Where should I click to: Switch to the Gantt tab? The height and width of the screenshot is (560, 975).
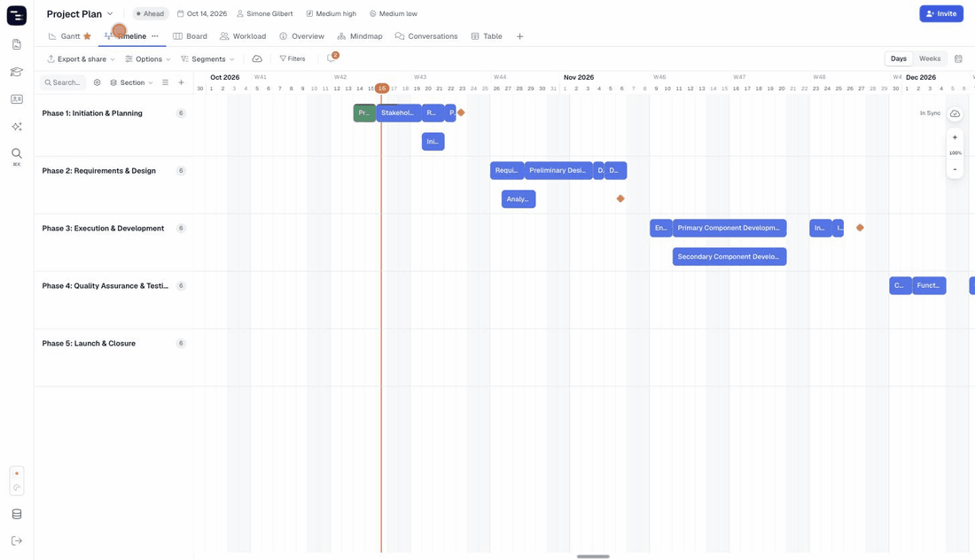[70, 36]
